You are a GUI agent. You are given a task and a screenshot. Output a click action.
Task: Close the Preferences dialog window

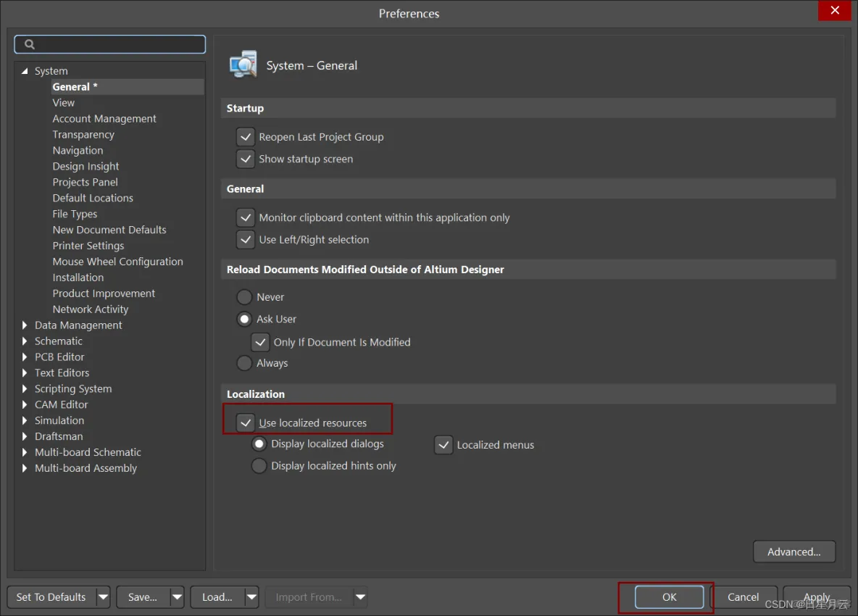(835, 10)
